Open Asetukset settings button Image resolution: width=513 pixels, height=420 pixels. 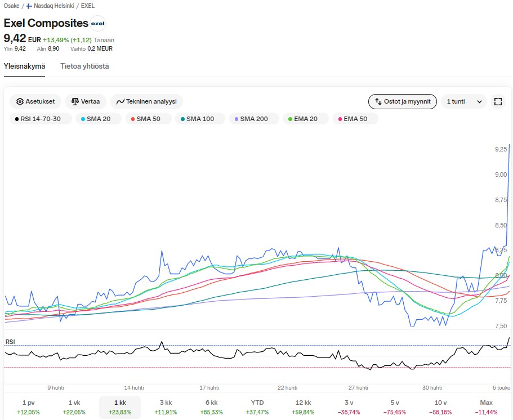(x=35, y=101)
